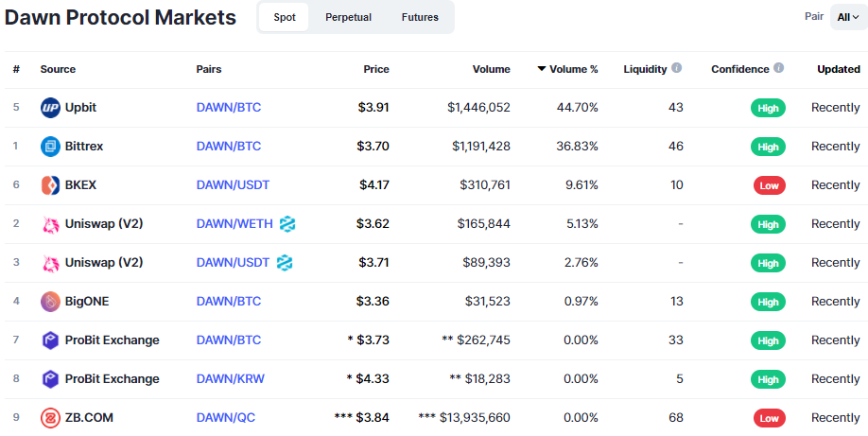Open the DAWN/QC pair link
The width and height of the screenshot is (868, 436).
pyautogui.click(x=226, y=418)
